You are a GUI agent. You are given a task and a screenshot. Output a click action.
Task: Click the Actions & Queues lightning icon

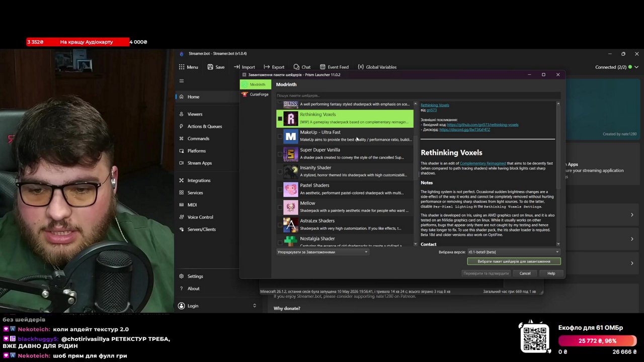point(182,126)
